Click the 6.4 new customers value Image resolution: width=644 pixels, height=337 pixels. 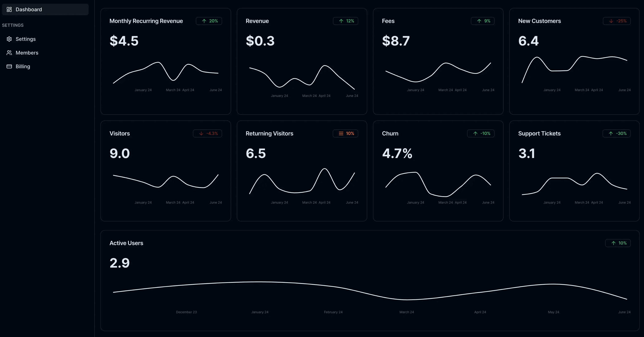[529, 41]
